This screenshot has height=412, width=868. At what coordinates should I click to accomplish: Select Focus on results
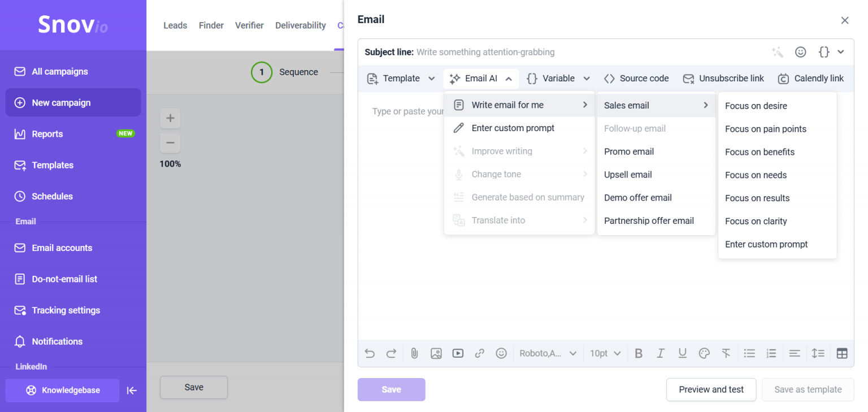777,198
